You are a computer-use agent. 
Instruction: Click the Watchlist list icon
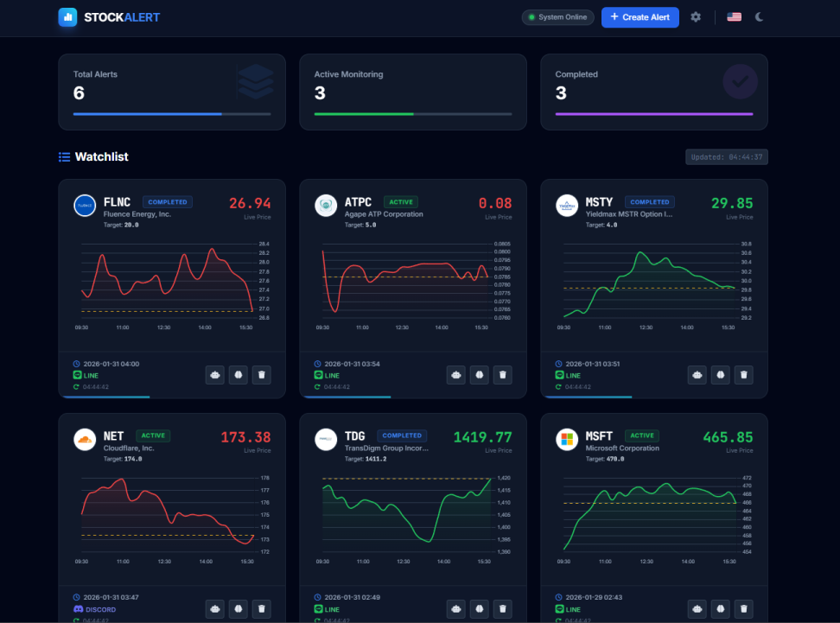point(64,157)
